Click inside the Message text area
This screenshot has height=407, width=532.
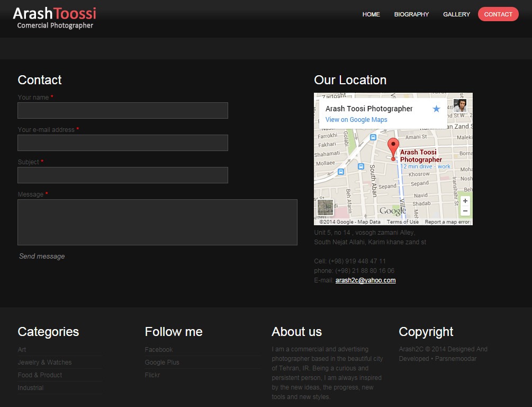coord(157,222)
